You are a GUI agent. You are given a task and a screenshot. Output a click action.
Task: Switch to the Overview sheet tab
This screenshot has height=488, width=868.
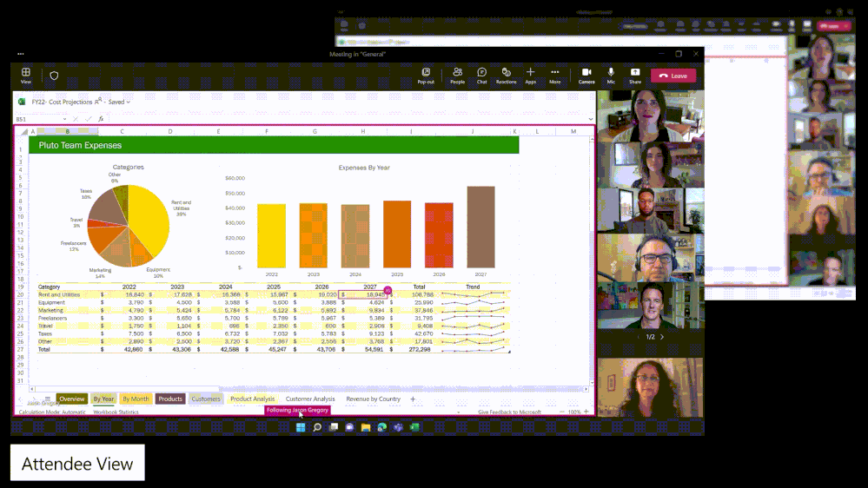click(71, 399)
